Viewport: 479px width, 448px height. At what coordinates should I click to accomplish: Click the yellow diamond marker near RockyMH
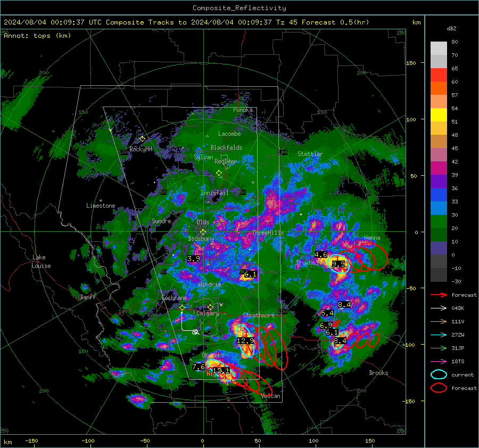[x=142, y=139]
